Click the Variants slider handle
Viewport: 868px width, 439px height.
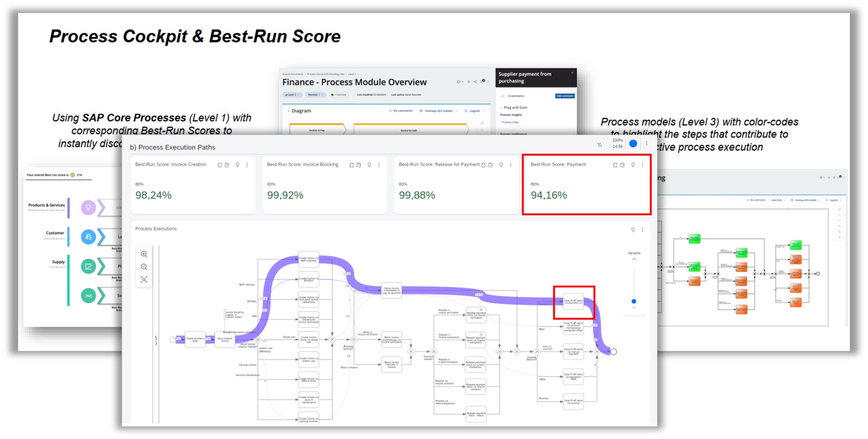point(634,301)
